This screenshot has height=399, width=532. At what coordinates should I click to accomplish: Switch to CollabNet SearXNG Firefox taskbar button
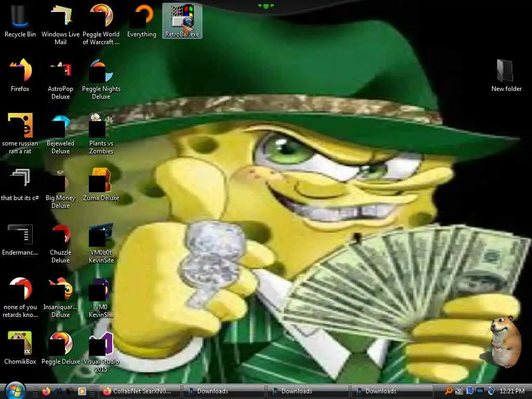click(139, 391)
